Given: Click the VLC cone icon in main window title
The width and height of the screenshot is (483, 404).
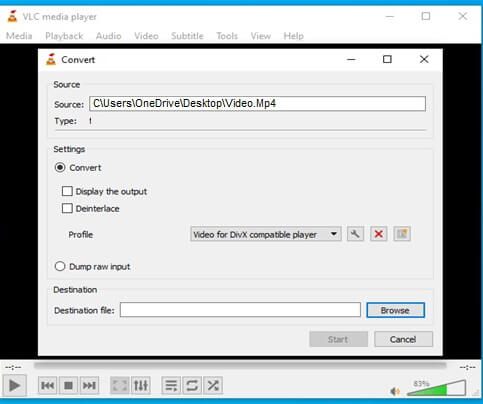Looking at the screenshot, I should coord(12,16).
